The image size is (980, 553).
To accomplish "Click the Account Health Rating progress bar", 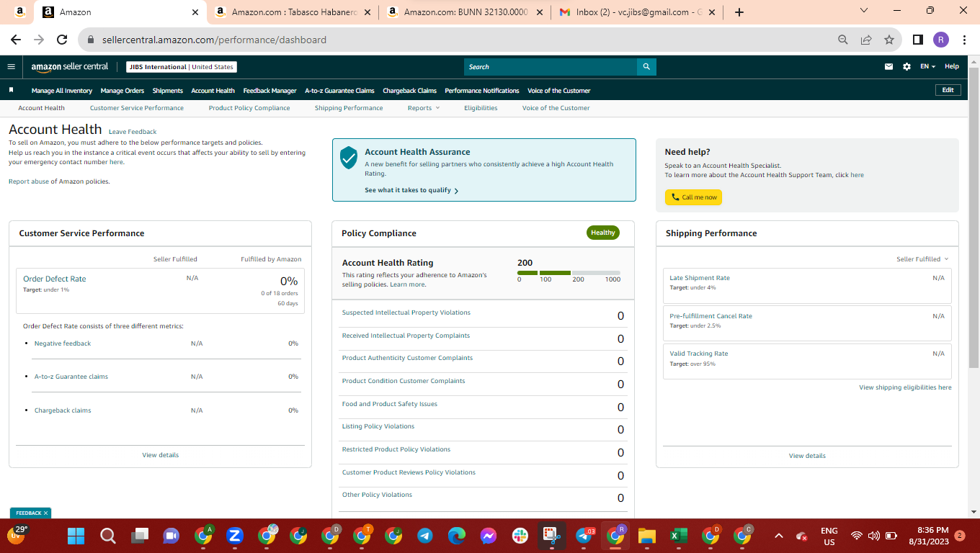I will 569,273.
